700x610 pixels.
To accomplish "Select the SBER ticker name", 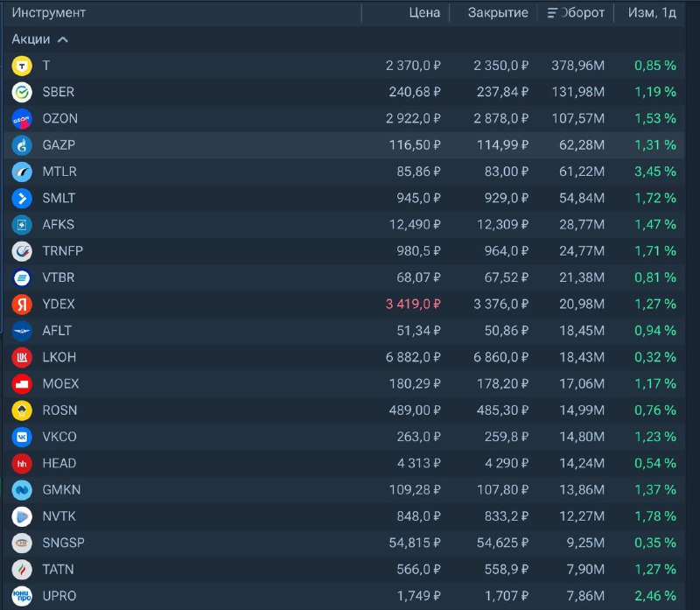I will tap(59, 92).
